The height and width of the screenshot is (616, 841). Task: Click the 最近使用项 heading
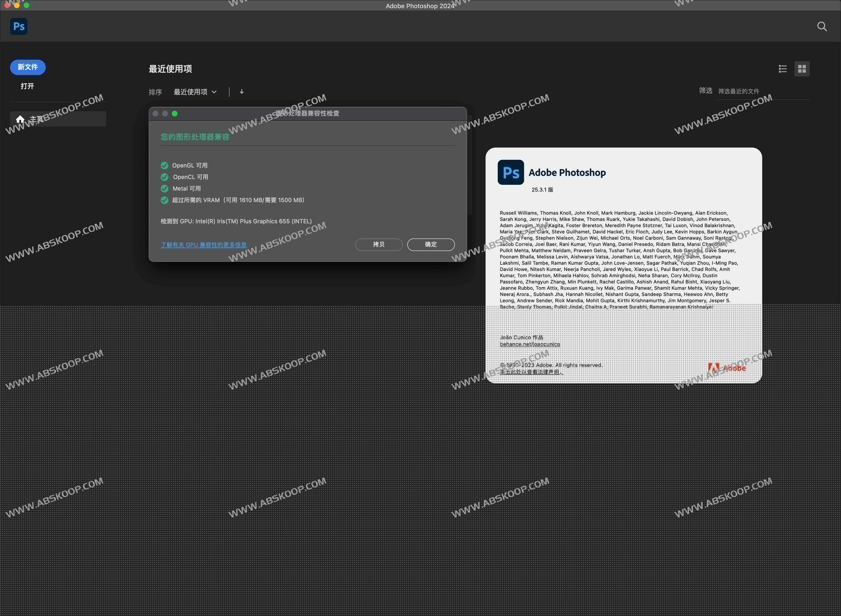170,69
